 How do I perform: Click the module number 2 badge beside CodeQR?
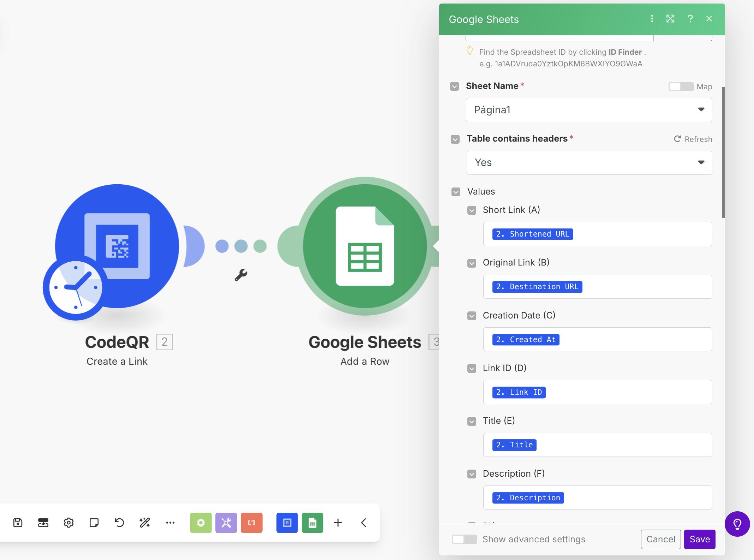[x=164, y=342]
